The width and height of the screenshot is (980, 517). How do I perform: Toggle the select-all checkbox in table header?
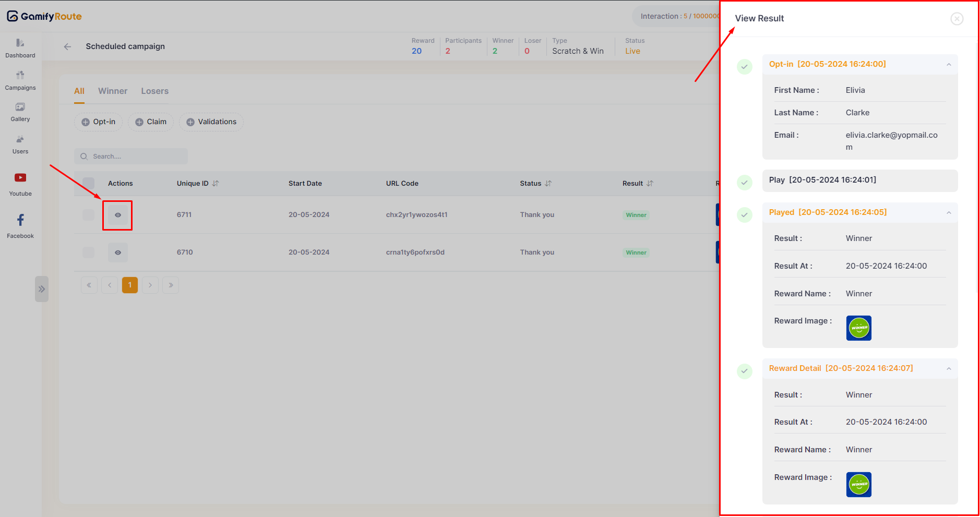click(89, 184)
